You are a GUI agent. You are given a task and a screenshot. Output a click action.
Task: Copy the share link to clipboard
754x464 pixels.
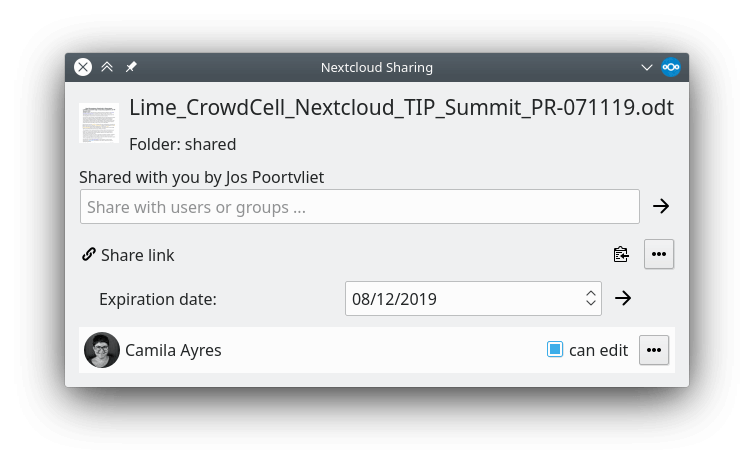pos(621,254)
